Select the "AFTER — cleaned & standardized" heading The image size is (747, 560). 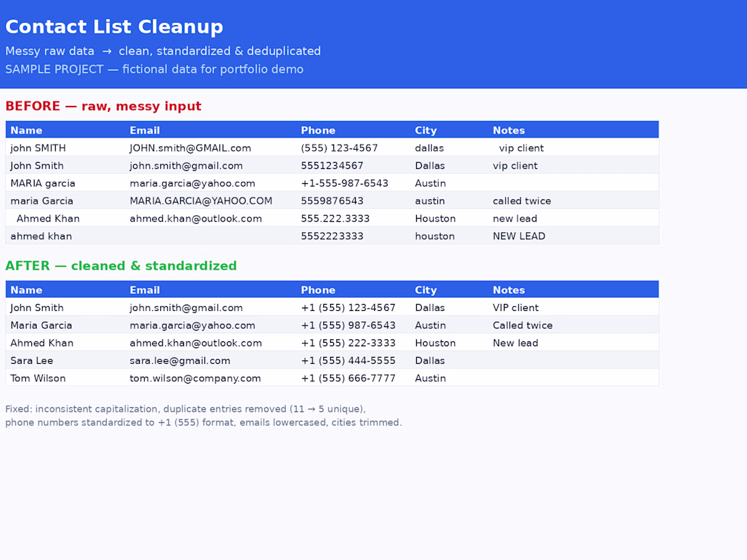[121, 265]
